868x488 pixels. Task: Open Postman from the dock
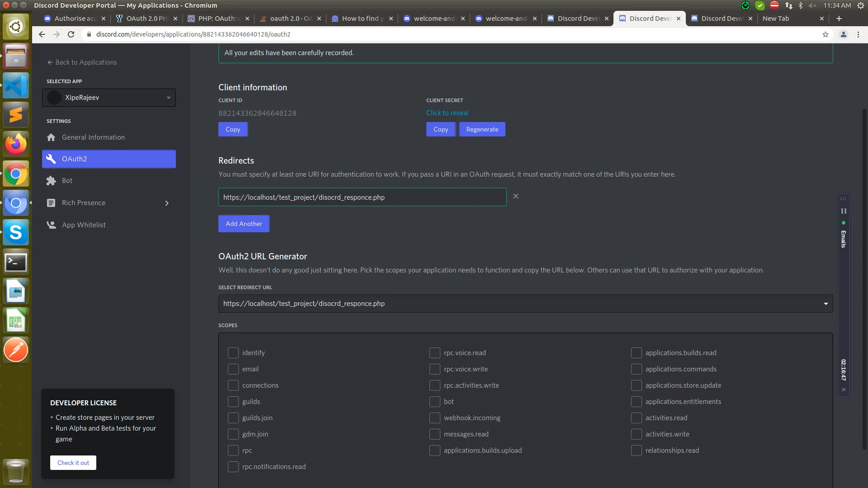(16, 350)
